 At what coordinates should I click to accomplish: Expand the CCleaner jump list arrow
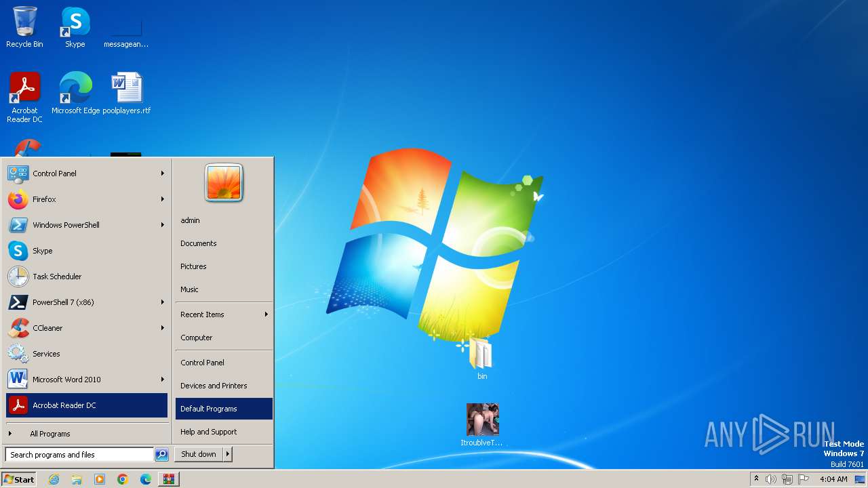click(x=163, y=328)
